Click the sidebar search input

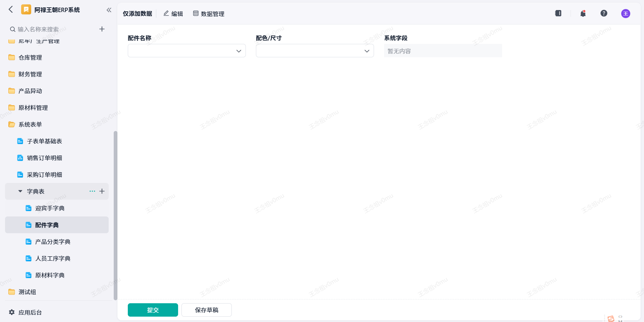(x=55, y=29)
